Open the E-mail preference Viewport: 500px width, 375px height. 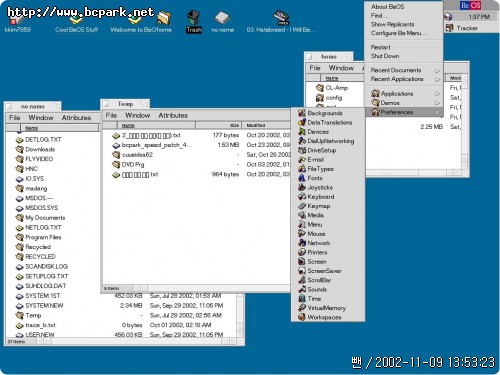(x=328, y=160)
